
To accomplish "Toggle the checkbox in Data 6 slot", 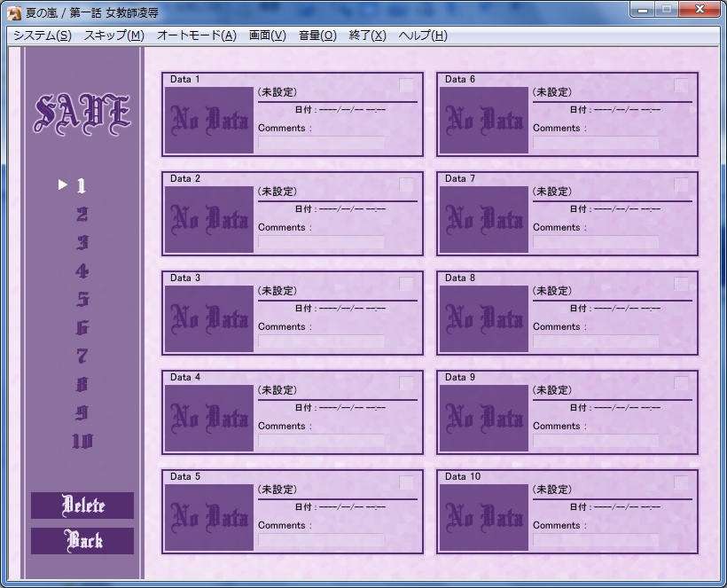I will pos(681,85).
